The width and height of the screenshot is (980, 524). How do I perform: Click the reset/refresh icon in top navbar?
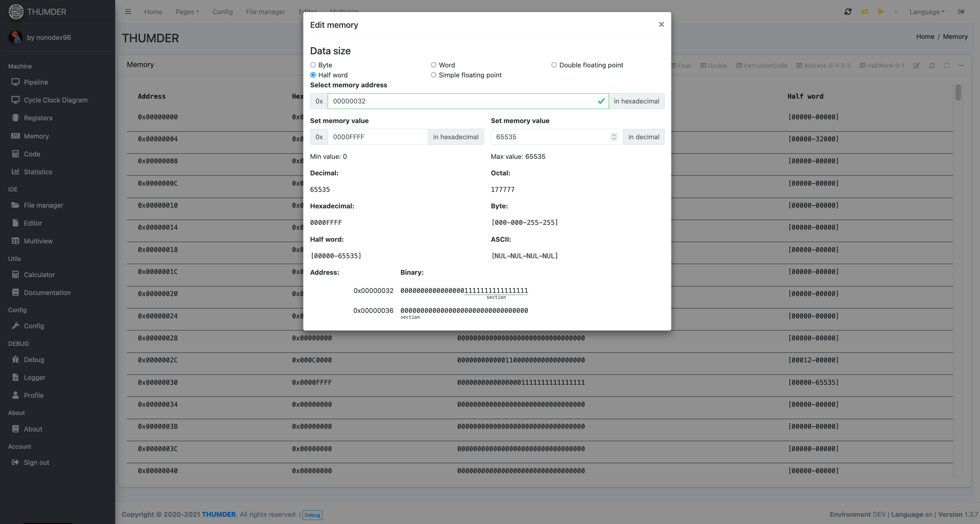coord(848,11)
